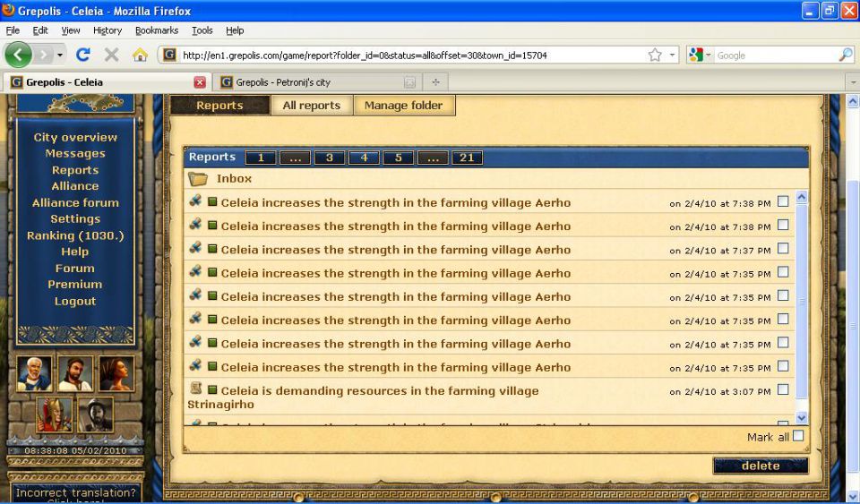Open the View menu
This screenshot has height=504, width=860.
click(x=70, y=30)
